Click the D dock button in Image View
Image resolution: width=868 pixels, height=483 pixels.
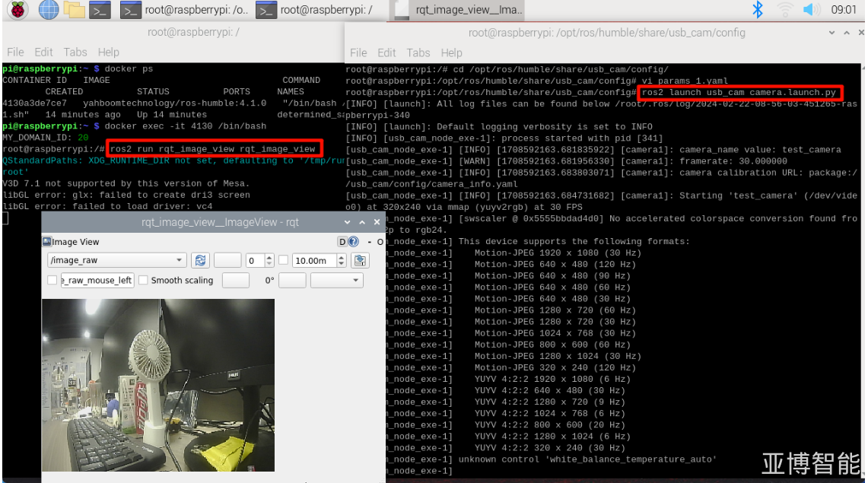point(342,242)
